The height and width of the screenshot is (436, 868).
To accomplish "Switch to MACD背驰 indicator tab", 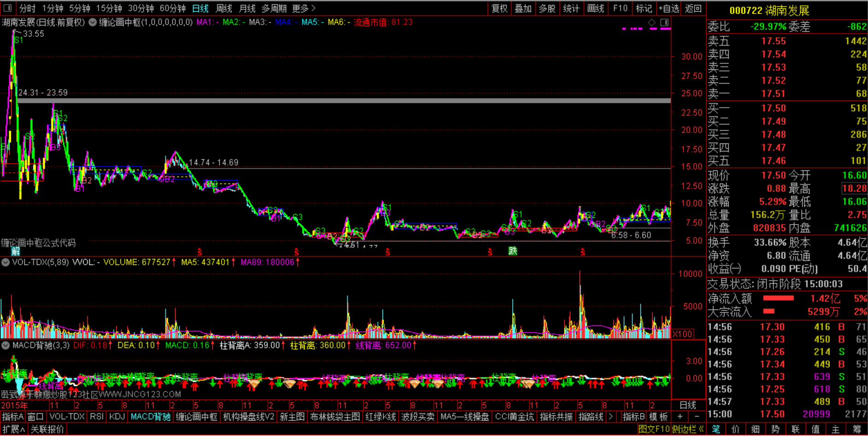I will 151,417.
